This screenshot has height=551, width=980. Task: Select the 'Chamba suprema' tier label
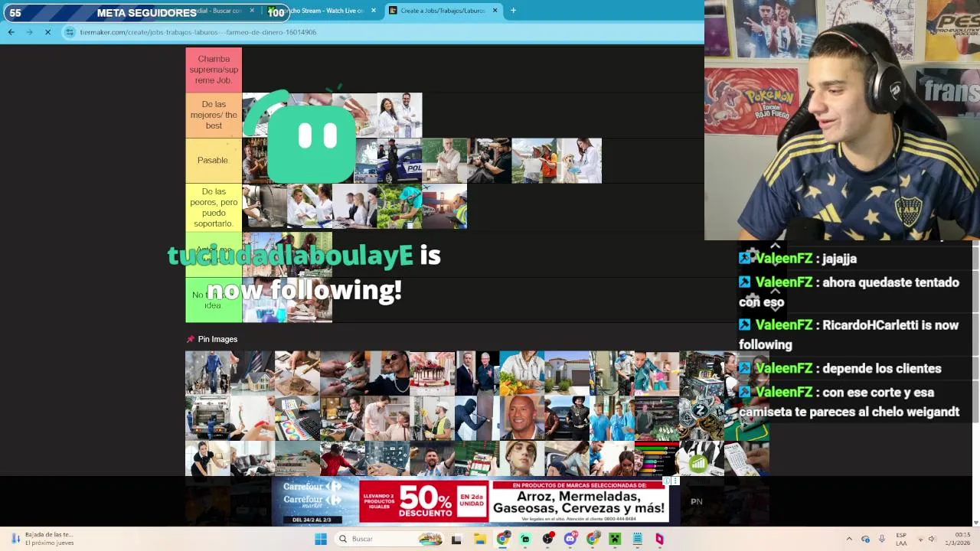[x=214, y=70]
